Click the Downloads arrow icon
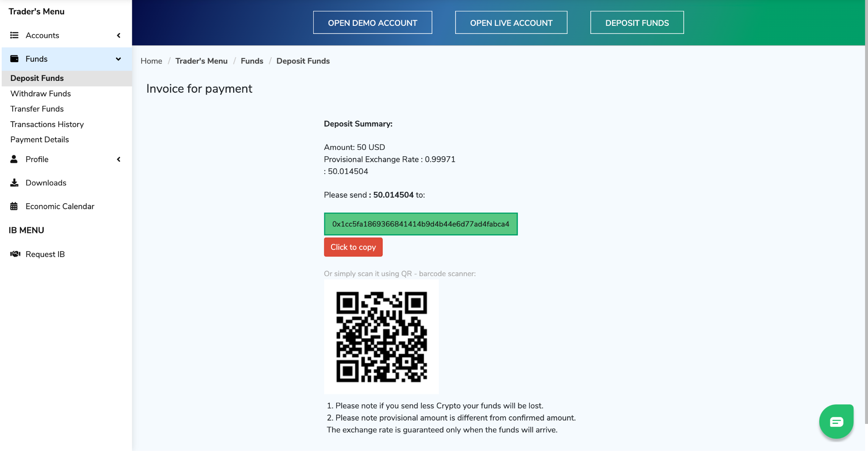 [x=14, y=183]
